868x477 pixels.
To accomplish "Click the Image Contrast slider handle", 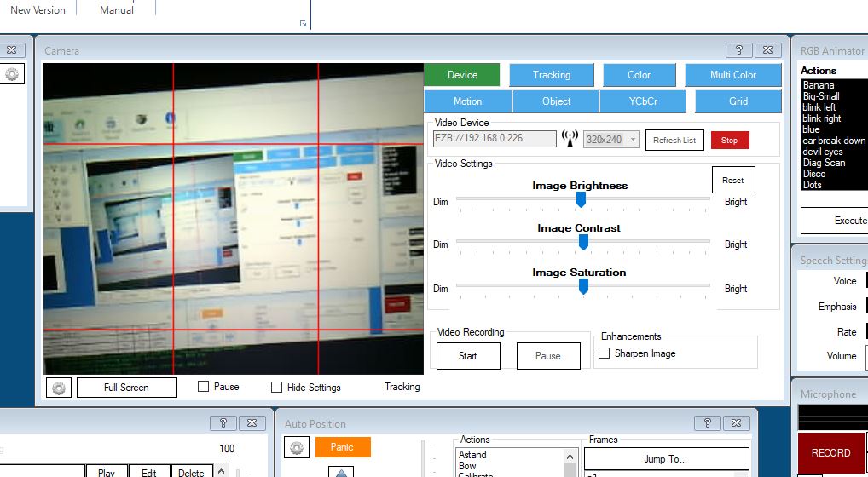I will (583, 242).
